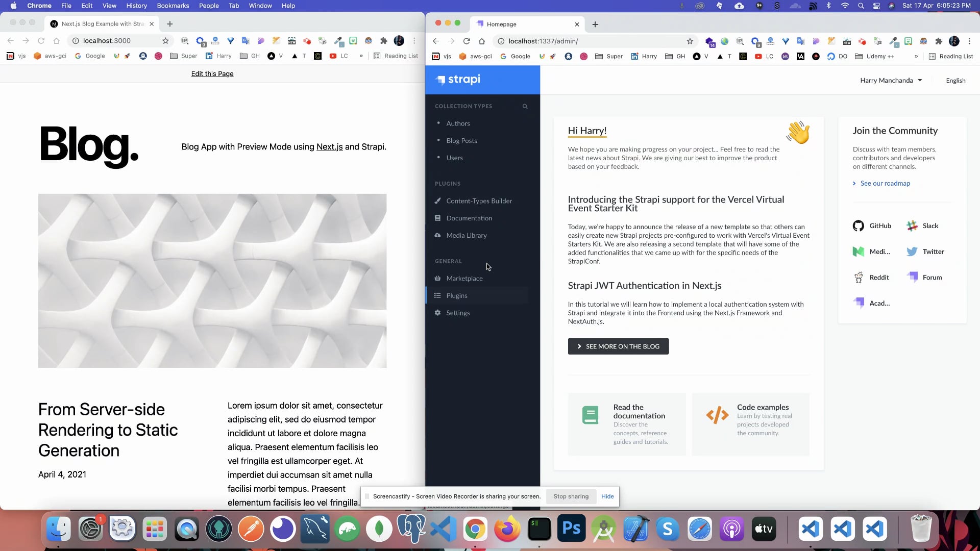Launch Photoshop from the Dock

(571, 529)
